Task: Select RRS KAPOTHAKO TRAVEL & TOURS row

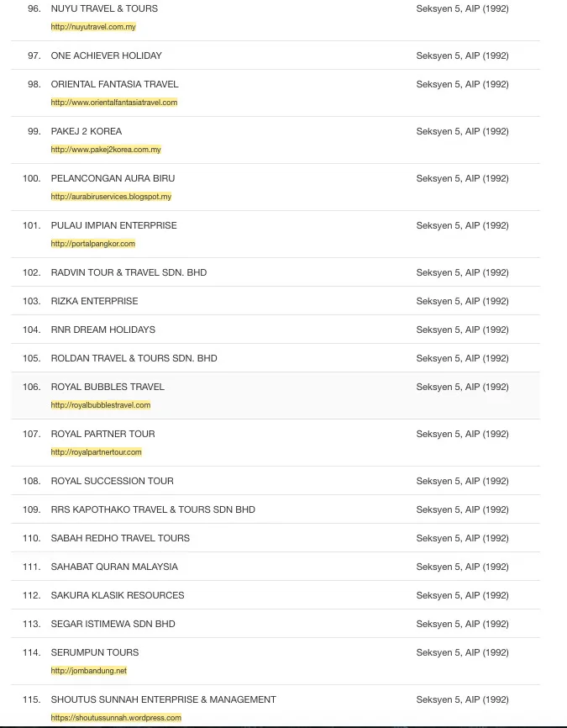Action: coord(153,509)
